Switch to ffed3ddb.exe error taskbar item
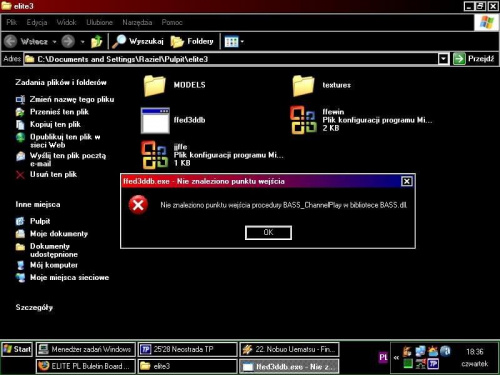The image size is (500, 375). [x=289, y=366]
